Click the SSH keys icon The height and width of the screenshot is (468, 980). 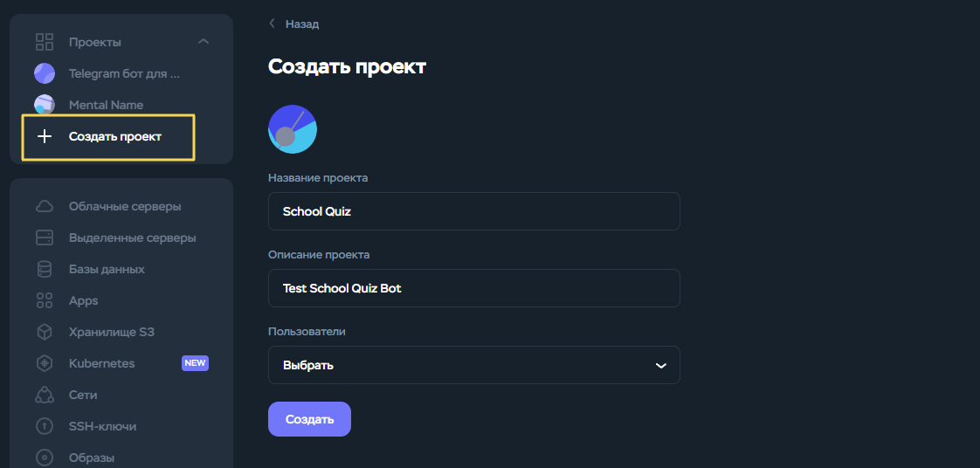(45, 426)
